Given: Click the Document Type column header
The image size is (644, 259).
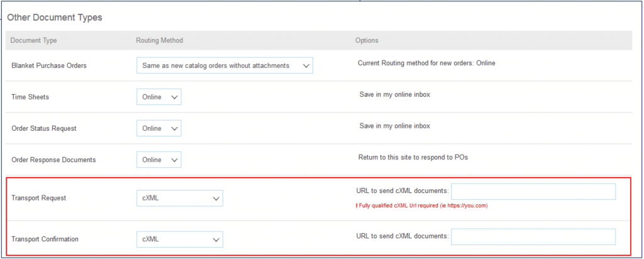Looking at the screenshot, I should tap(34, 41).
